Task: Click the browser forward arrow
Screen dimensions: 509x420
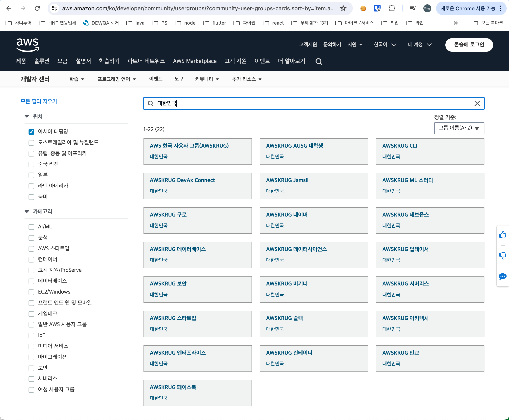Action: pos(23,9)
